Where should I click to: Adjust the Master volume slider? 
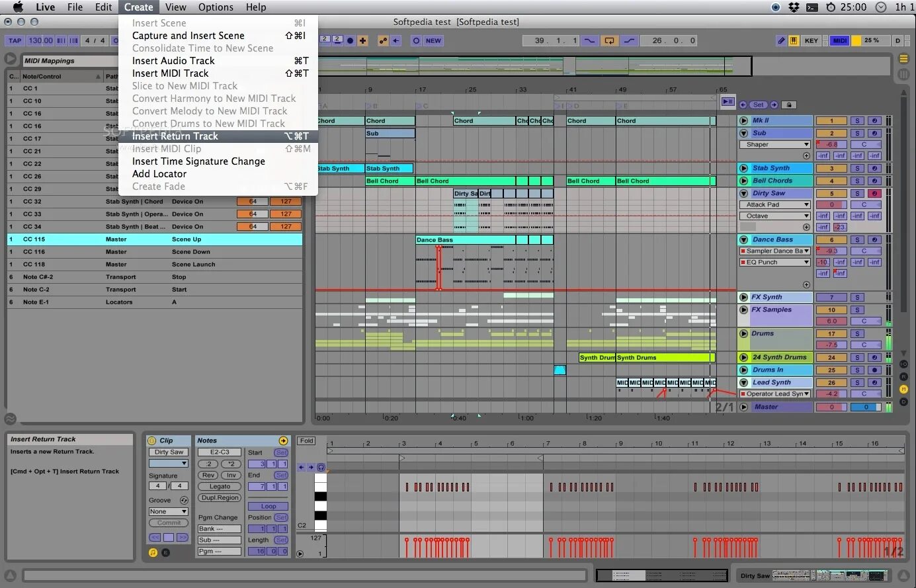[x=831, y=407]
